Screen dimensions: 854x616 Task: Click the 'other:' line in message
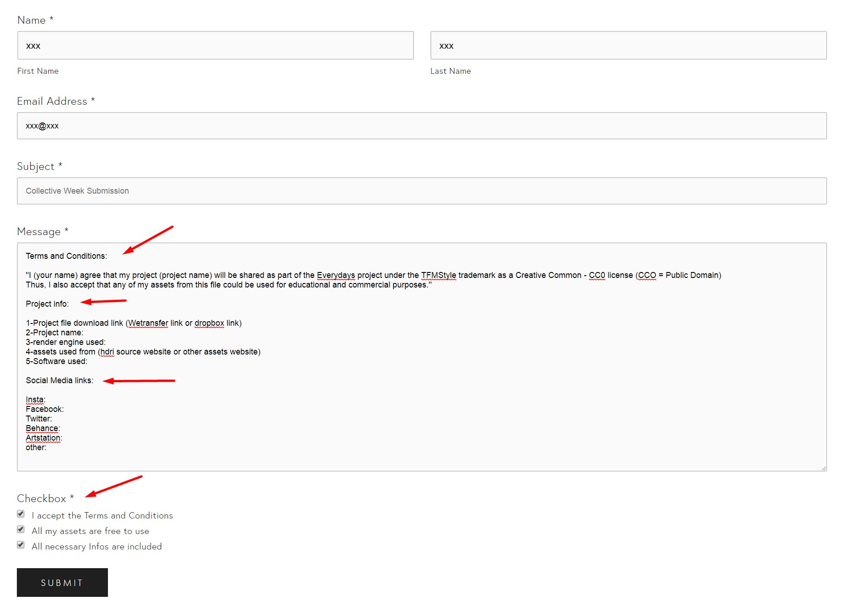pos(36,447)
